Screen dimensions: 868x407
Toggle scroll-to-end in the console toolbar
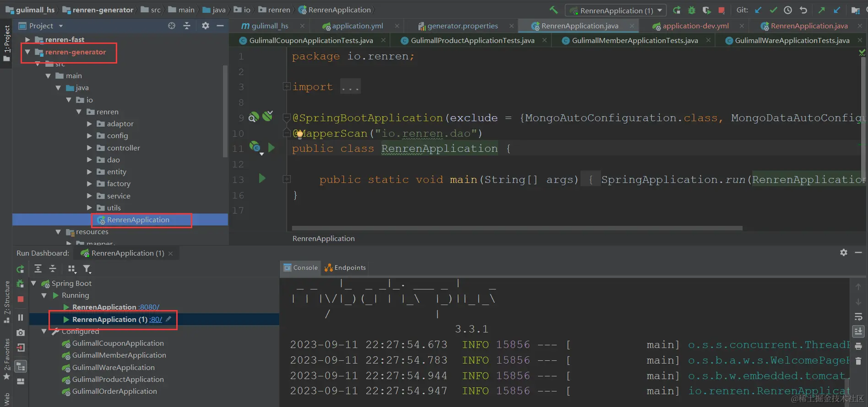pyautogui.click(x=858, y=331)
